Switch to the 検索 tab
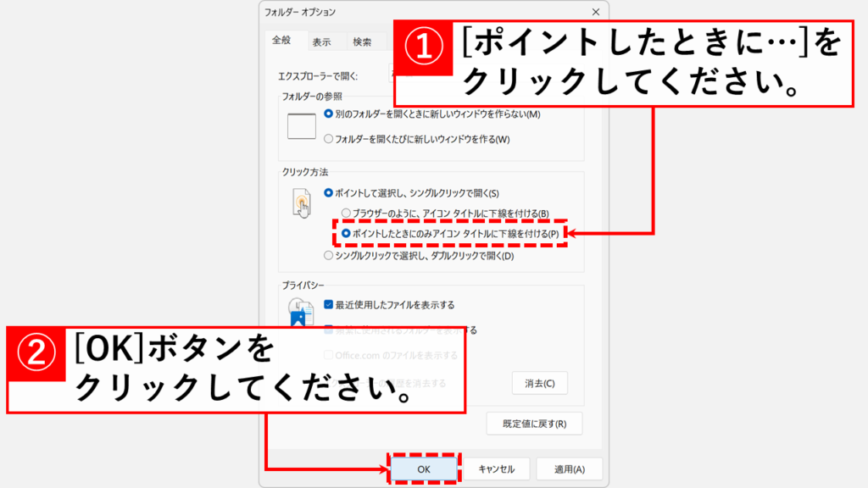The width and height of the screenshot is (868, 488). click(362, 42)
